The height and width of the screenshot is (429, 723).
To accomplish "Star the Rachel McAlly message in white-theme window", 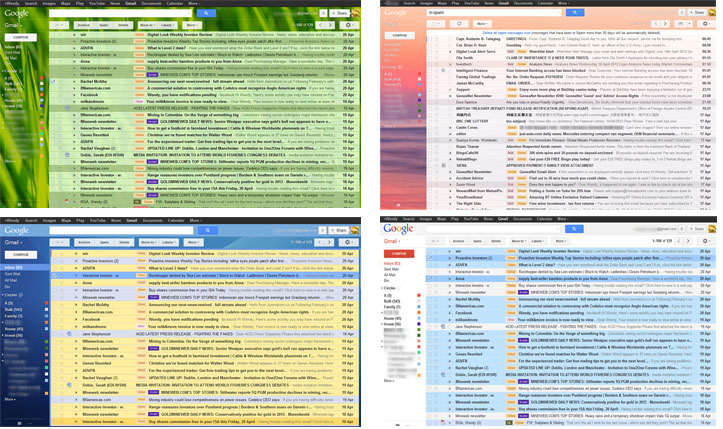I will [x=437, y=299].
